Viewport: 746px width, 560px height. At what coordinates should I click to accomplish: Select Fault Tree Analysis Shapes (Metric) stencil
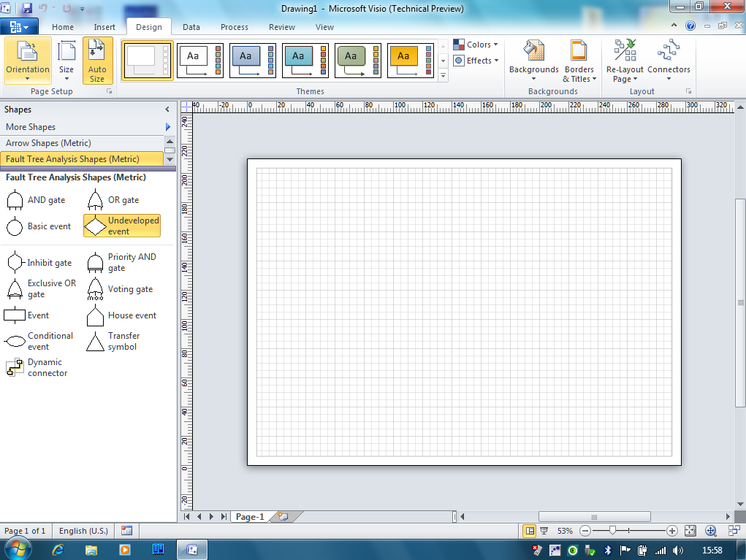coord(83,158)
